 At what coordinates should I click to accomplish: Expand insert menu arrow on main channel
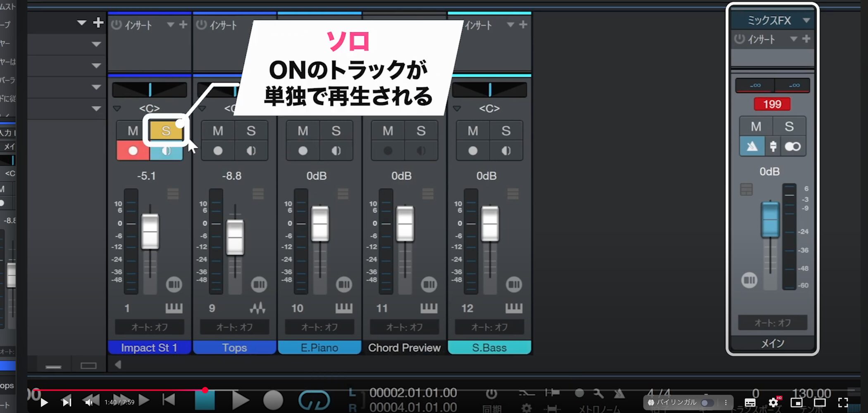pyautogui.click(x=793, y=39)
